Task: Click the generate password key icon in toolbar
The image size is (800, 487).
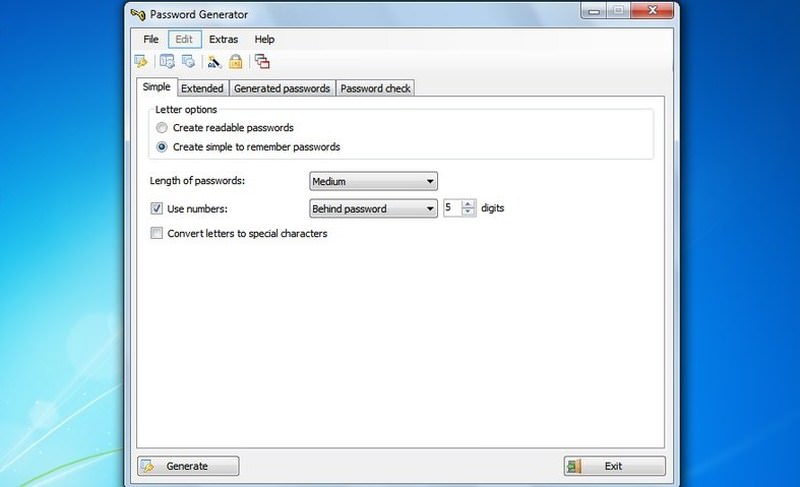Action: (x=141, y=62)
